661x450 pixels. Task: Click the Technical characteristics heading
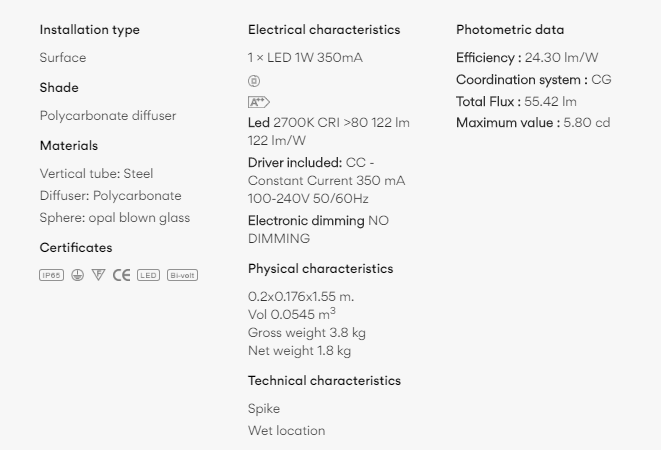324,380
